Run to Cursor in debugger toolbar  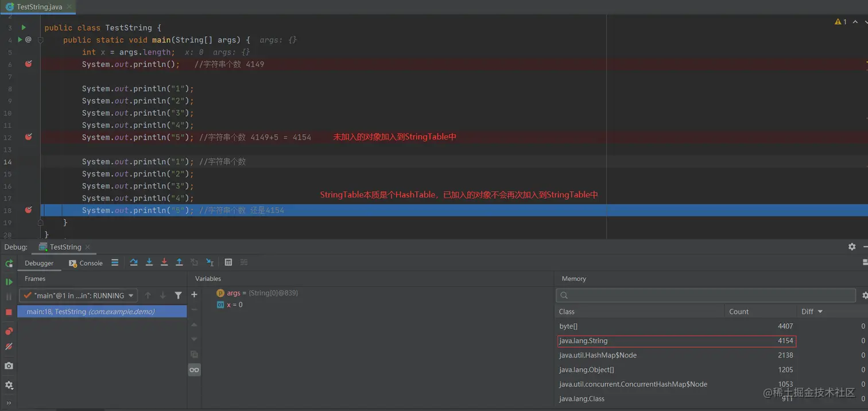pyautogui.click(x=210, y=262)
